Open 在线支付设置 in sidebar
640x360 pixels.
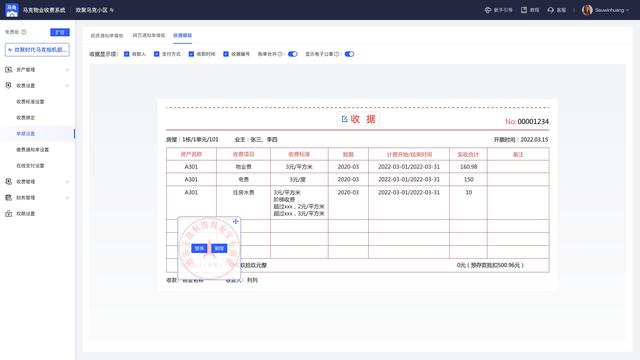[30, 165]
